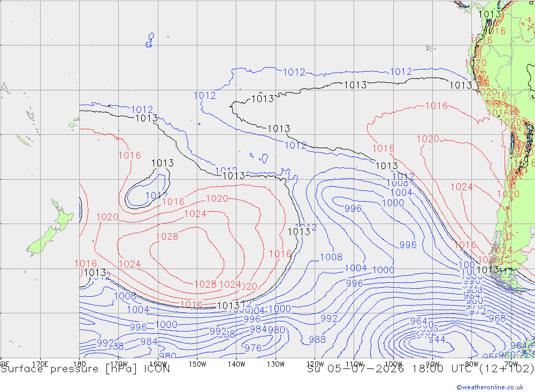Click the "Surface pressure [hPa] ICON" title text
Screen dimensions: 535x392
click(85, 369)
